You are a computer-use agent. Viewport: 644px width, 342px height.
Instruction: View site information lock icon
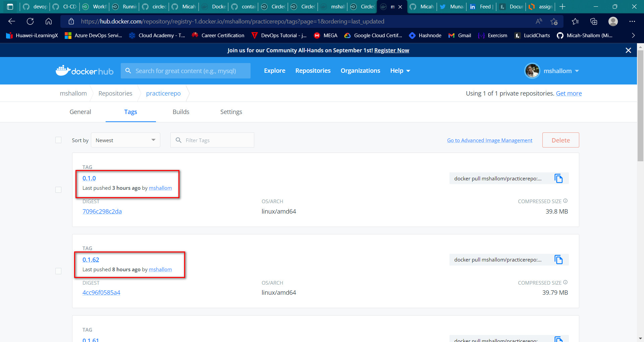click(71, 21)
